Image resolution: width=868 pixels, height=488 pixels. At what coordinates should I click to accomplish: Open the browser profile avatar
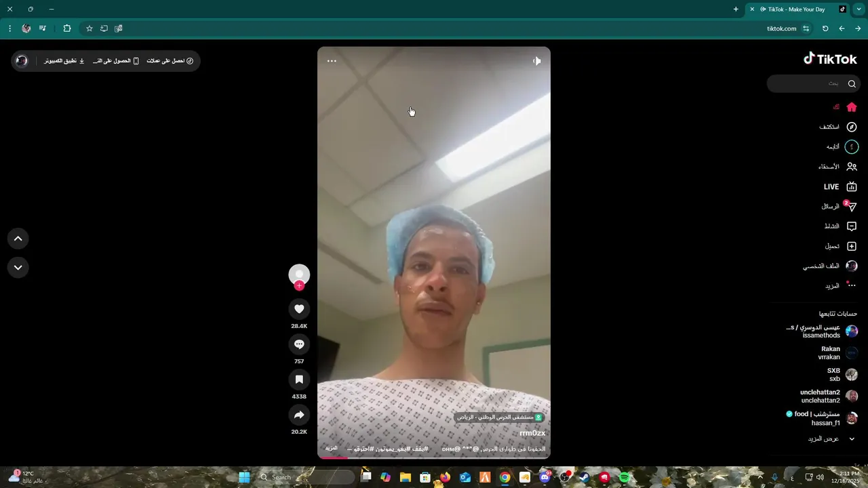pyautogui.click(x=26, y=28)
